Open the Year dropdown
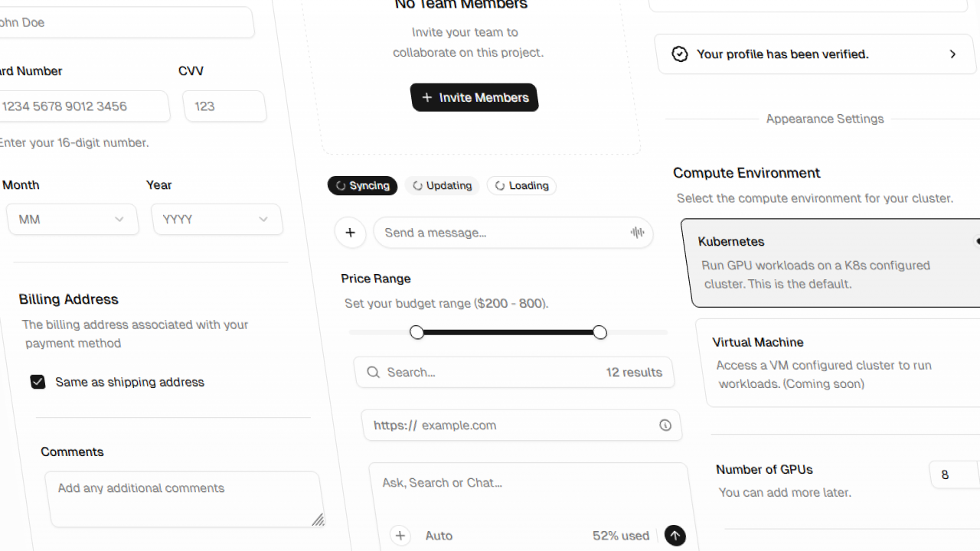This screenshot has width=980, height=551. tap(217, 220)
